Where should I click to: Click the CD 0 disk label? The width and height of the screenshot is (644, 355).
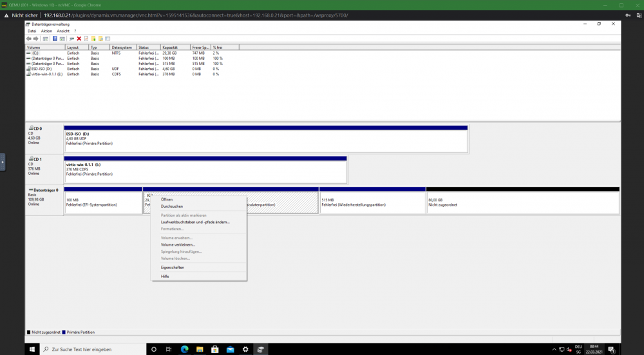[44, 140]
